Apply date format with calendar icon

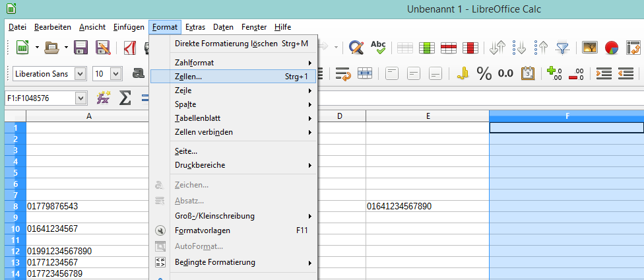point(527,74)
